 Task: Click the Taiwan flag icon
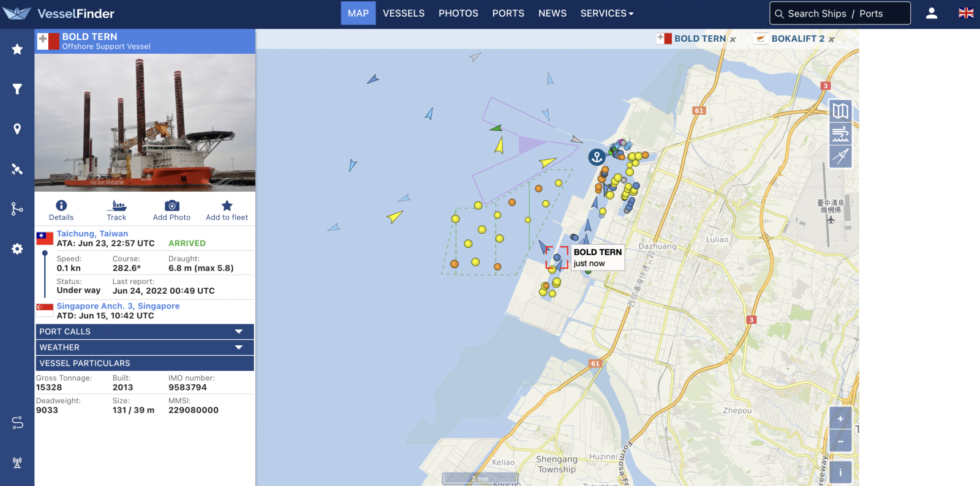click(45, 238)
